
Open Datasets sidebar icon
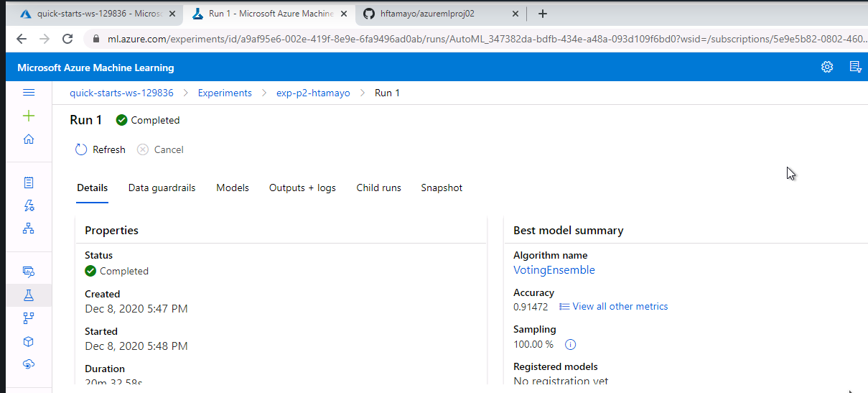click(29, 272)
